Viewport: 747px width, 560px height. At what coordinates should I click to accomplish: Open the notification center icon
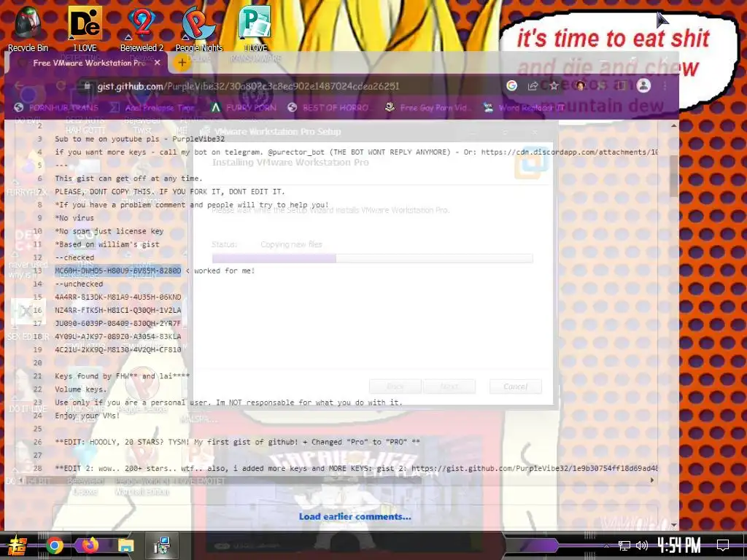[x=723, y=545]
